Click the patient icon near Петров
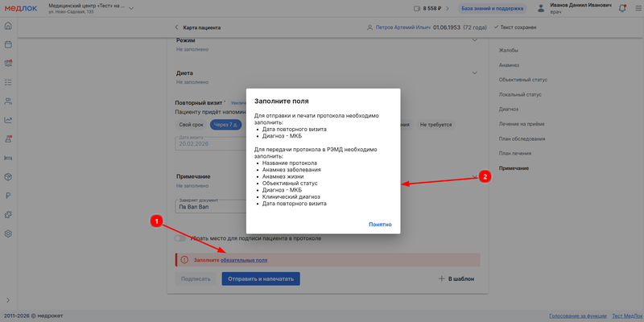Image resolution: width=644 pixels, height=322 pixels. 369,27
